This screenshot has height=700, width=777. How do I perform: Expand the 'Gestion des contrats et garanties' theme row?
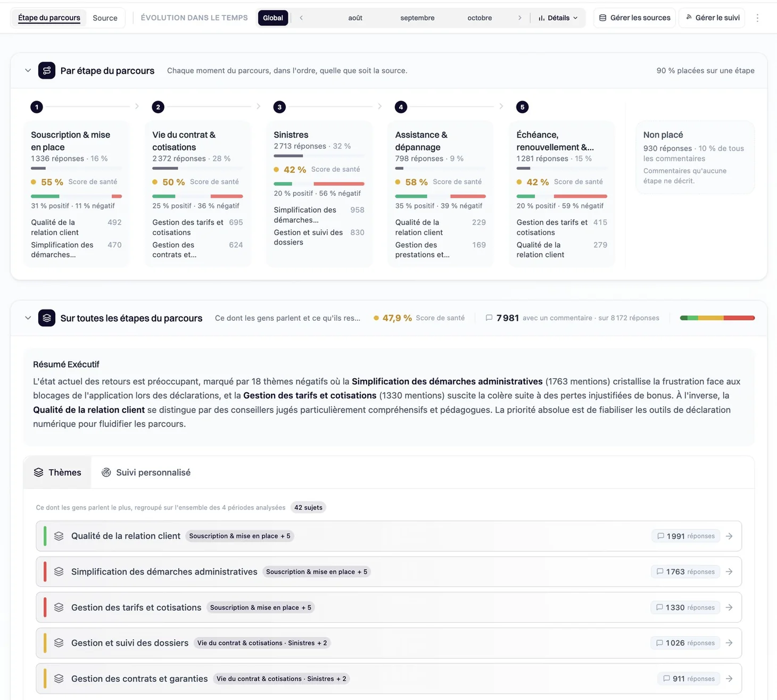pyautogui.click(x=389, y=679)
